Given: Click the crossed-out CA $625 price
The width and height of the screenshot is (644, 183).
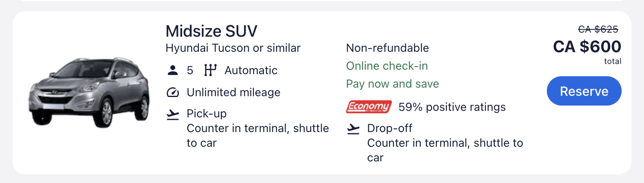Looking at the screenshot, I should [598, 29].
